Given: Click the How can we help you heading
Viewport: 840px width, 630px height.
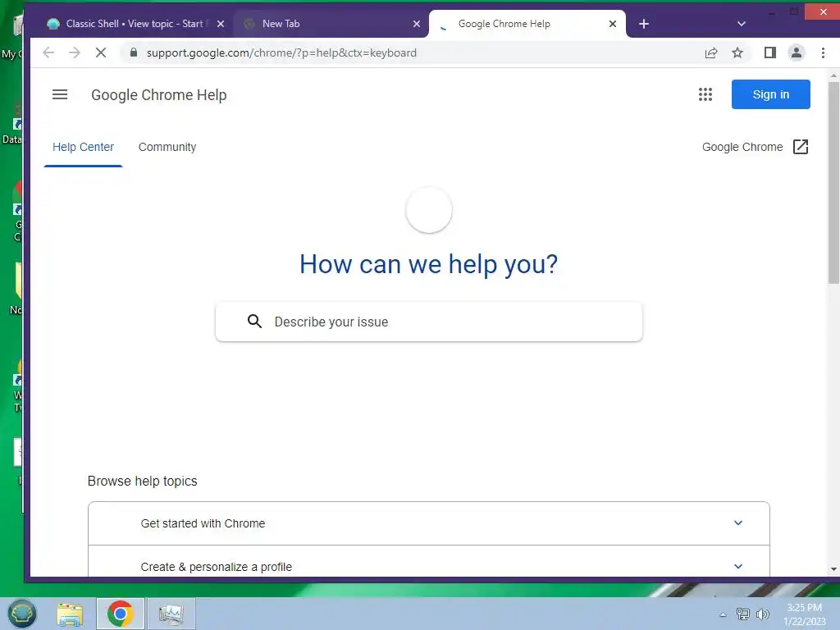Looking at the screenshot, I should (x=428, y=264).
